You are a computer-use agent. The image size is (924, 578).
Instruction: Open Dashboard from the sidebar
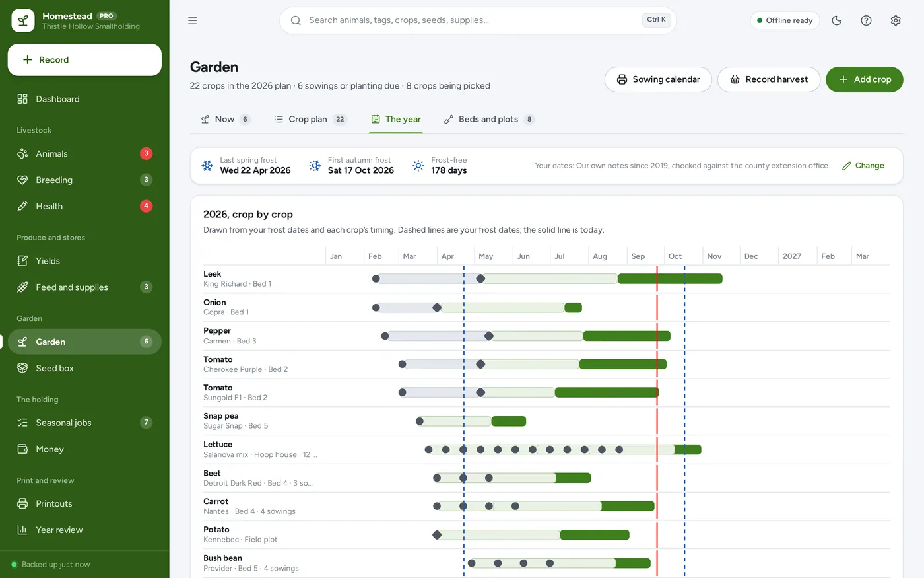tap(84, 99)
